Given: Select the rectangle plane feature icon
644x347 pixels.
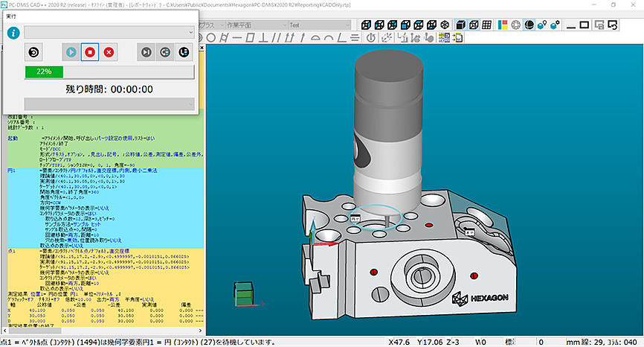Looking at the screenshot, I should tap(250, 38).
